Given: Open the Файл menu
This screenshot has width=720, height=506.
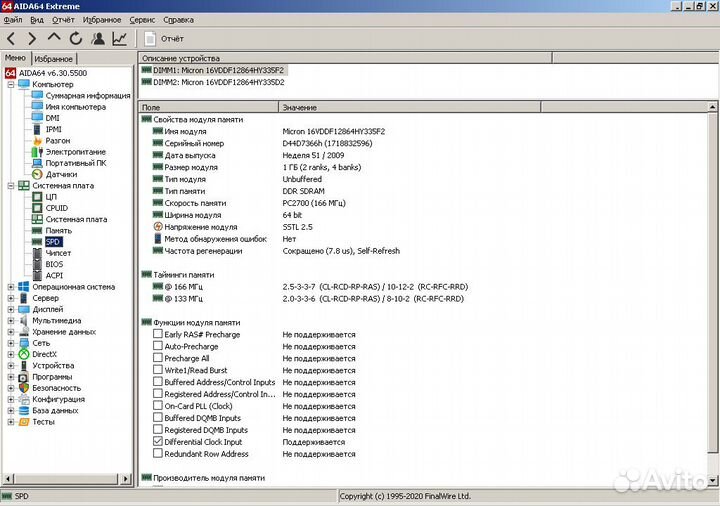Looking at the screenshot, I should coord(13,20).
